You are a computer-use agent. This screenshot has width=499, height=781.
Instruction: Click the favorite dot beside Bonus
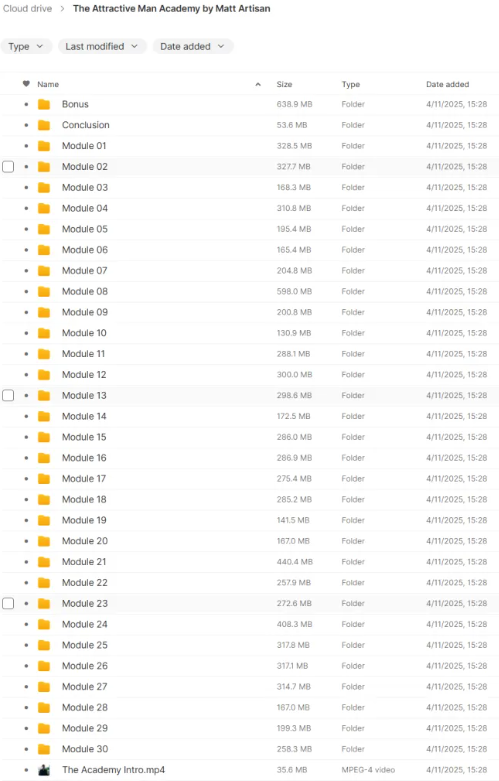click(26, 104)
